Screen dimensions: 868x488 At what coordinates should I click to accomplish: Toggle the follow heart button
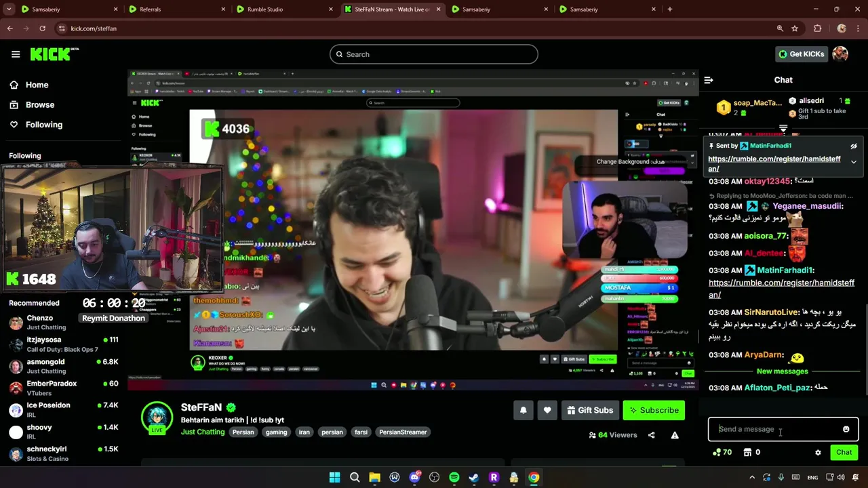click(x=547, y=410)
